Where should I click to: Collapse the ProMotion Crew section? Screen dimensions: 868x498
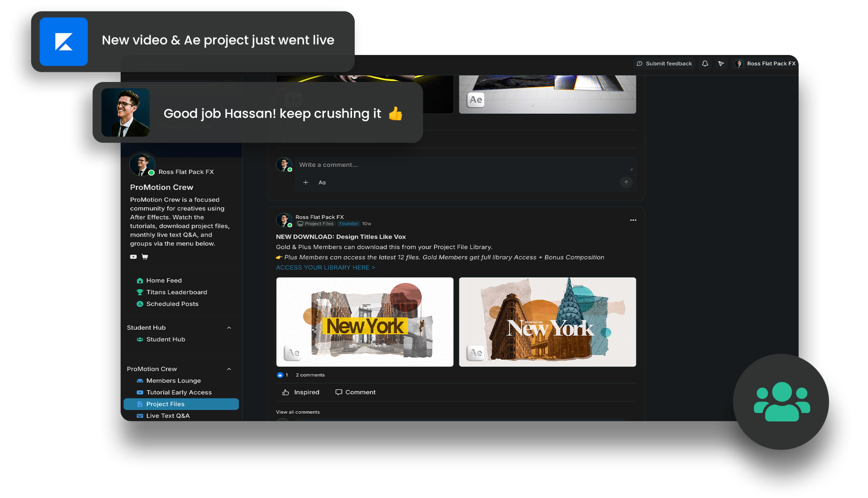coord(229,369)
